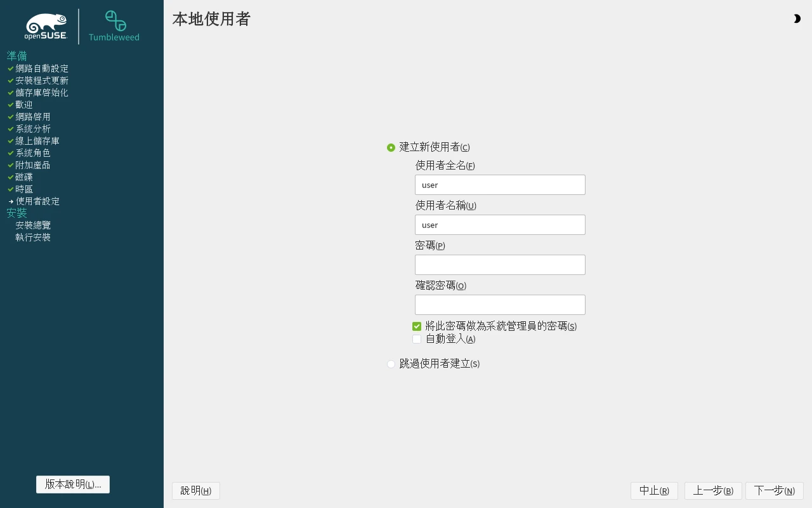Select 使用者設定 current step in sidebar
This screenshot has width=812, height=508.
[x=37, y=201]
